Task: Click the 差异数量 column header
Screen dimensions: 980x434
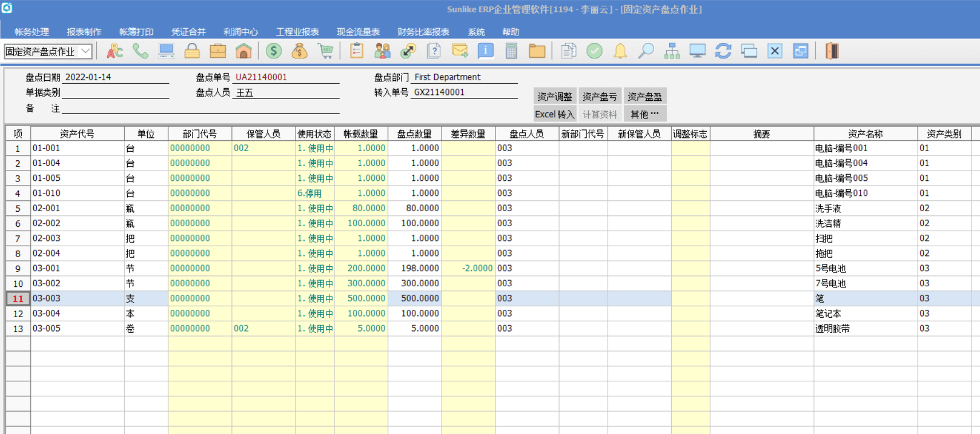Action: (468, 134)
